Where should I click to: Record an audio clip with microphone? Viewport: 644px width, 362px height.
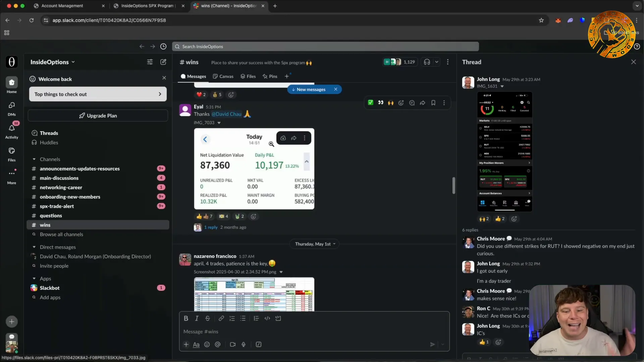click(244, 345)
